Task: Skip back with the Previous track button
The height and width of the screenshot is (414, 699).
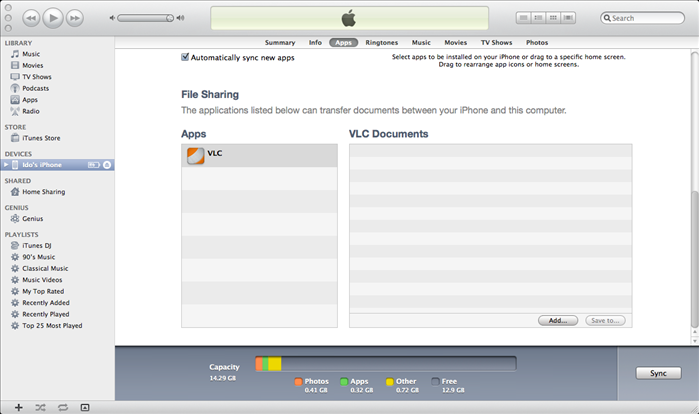Action: 31,18
